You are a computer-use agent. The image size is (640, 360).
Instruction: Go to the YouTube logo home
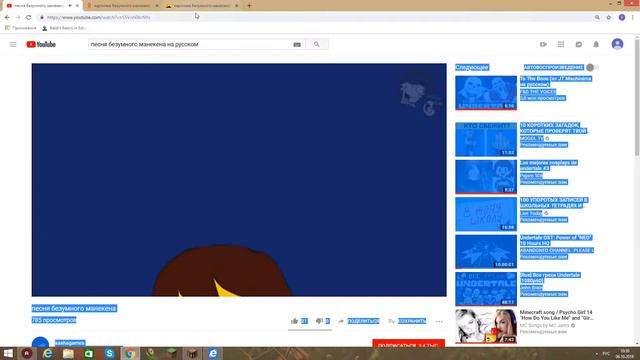click(41, 44)
